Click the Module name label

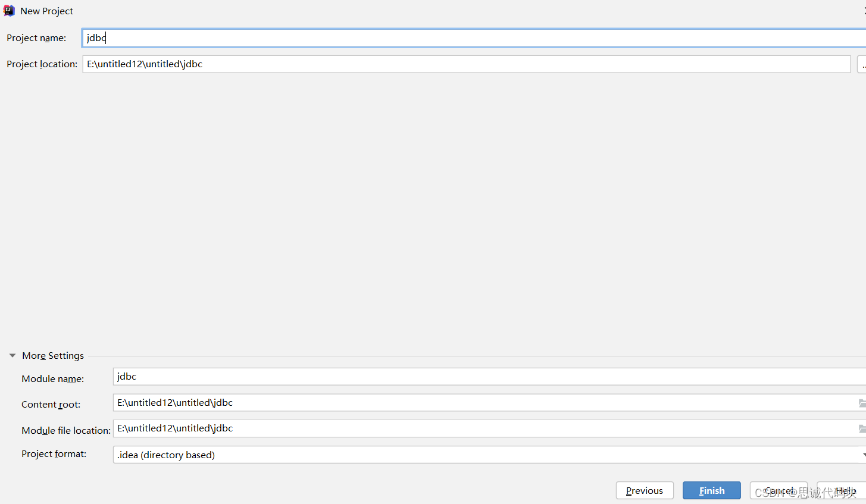point(53,379)
